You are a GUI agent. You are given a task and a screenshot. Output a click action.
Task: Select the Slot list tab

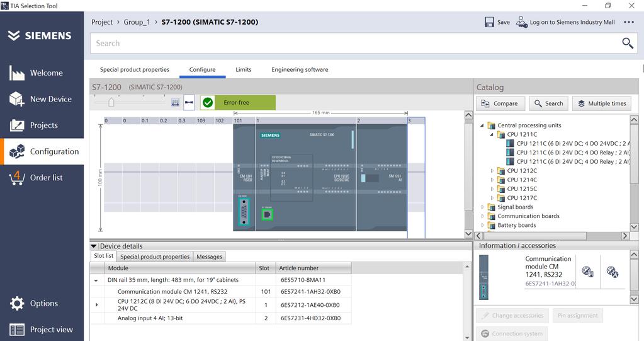(x=103, y=256)
